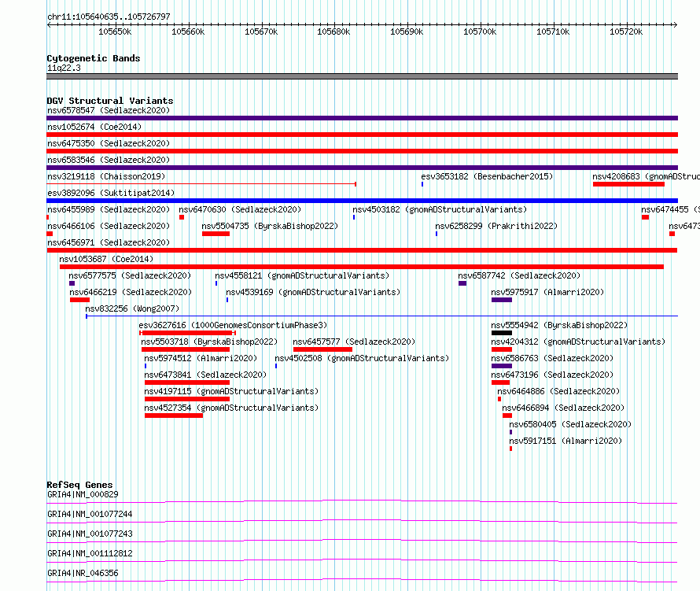700x591 pixels.
Task: Click nsv6580405 (Sedlazeck2020) label
Action: pyautogui.click(x=570, y=424)
